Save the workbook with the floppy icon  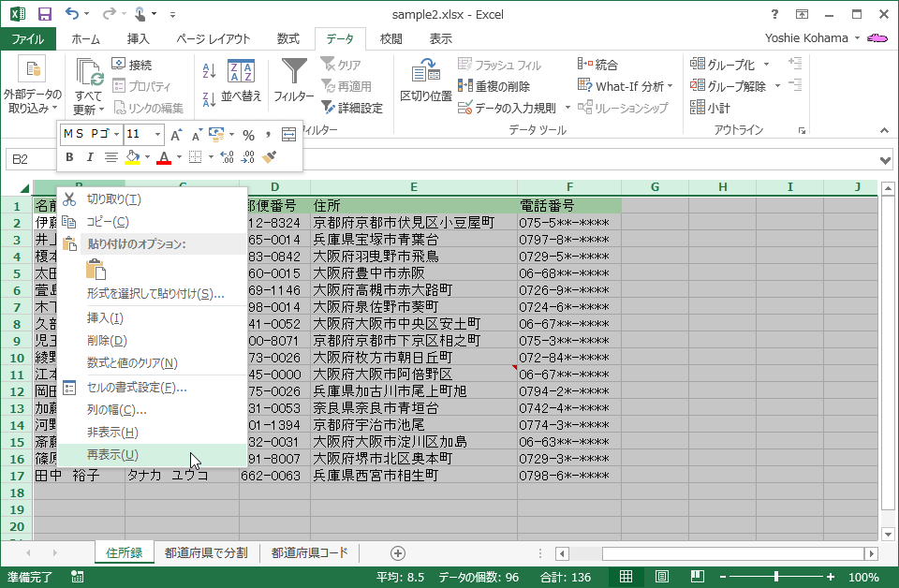click(x=44, y=14)
